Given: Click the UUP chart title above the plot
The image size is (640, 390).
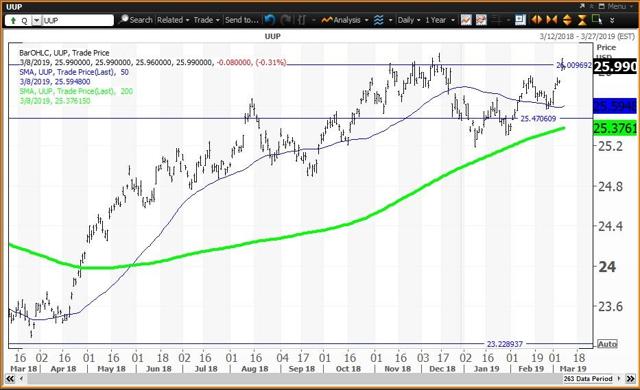Looking at the screenshot, I should [x=273, y=36].
